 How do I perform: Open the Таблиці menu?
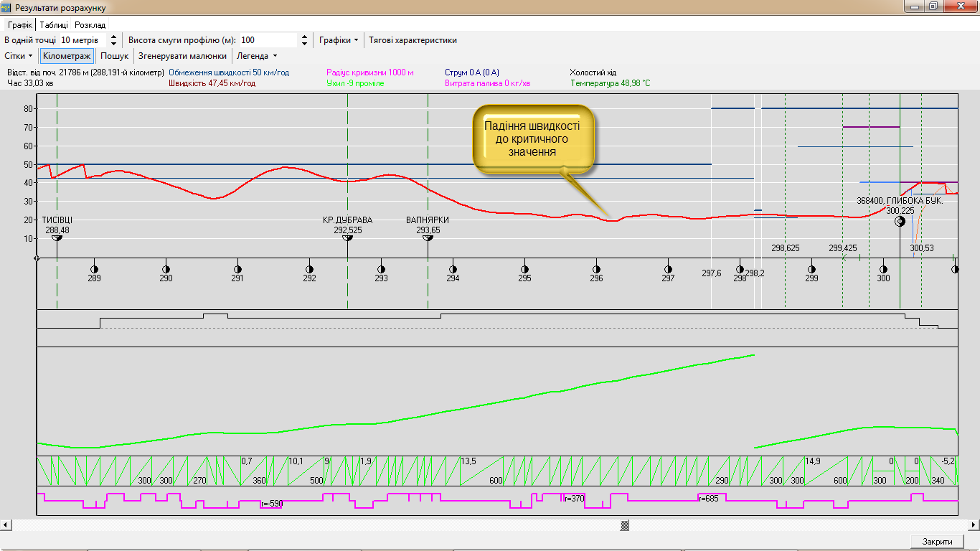[54, 25]
